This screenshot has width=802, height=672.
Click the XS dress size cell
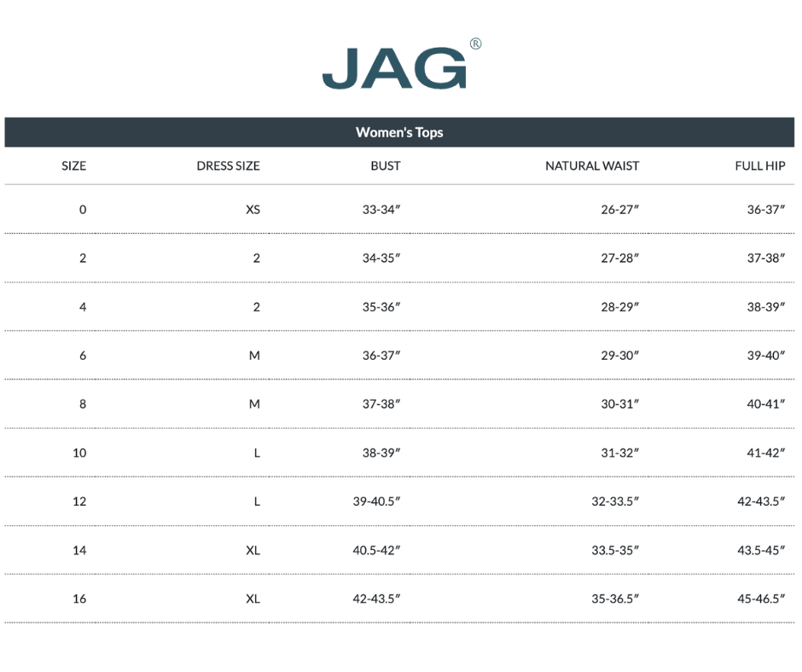click(x=253, y=210)
